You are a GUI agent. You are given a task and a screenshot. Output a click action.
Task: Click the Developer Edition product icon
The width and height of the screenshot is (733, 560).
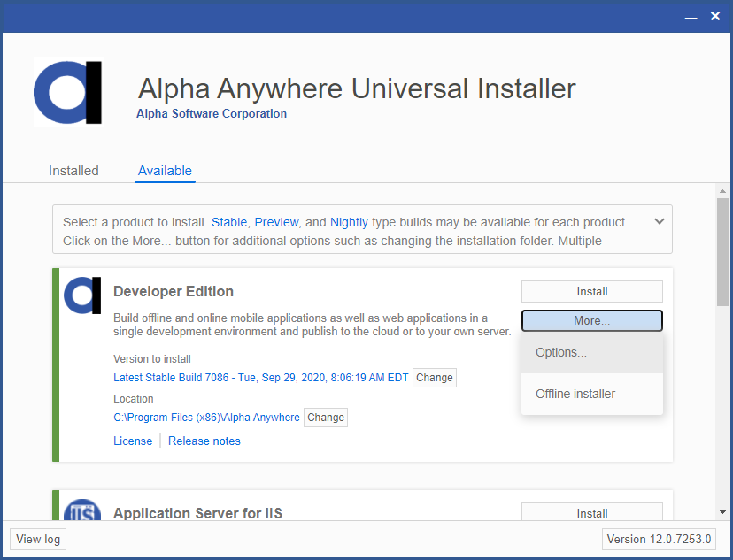(82, 295)
